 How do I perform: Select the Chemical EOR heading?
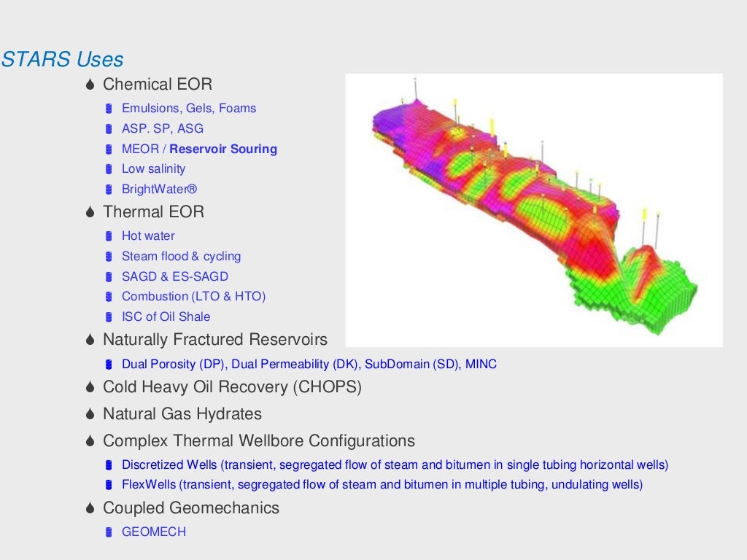tap(158, 85)
